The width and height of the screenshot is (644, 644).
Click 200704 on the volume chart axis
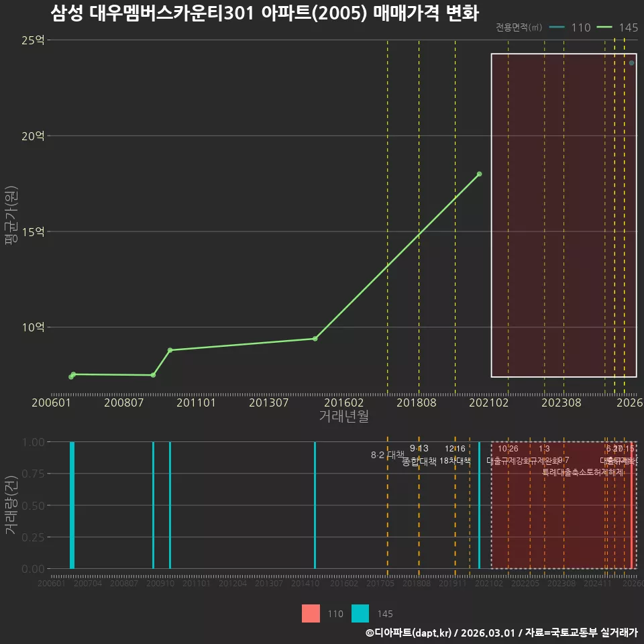click(x=88, y=583)
